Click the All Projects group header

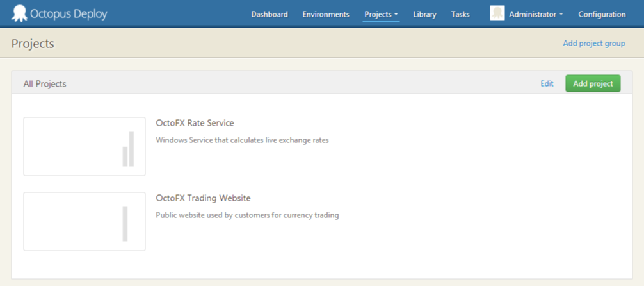click(x=45, y=84)
